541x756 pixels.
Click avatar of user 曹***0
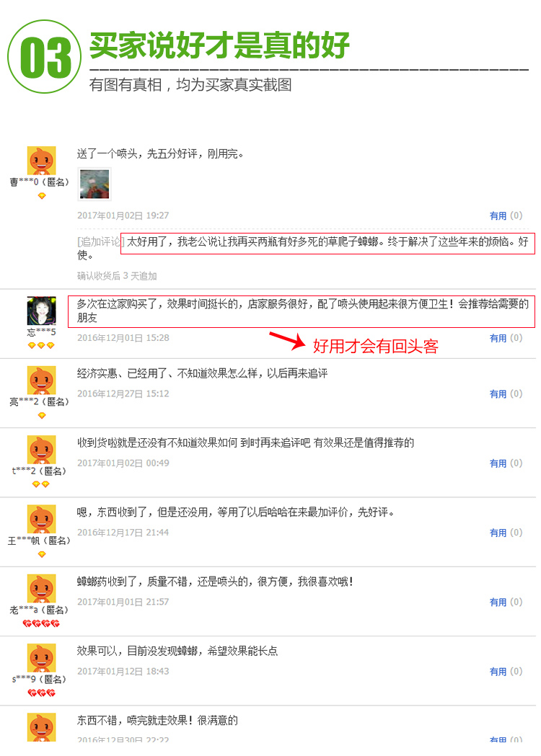point(42,161)
